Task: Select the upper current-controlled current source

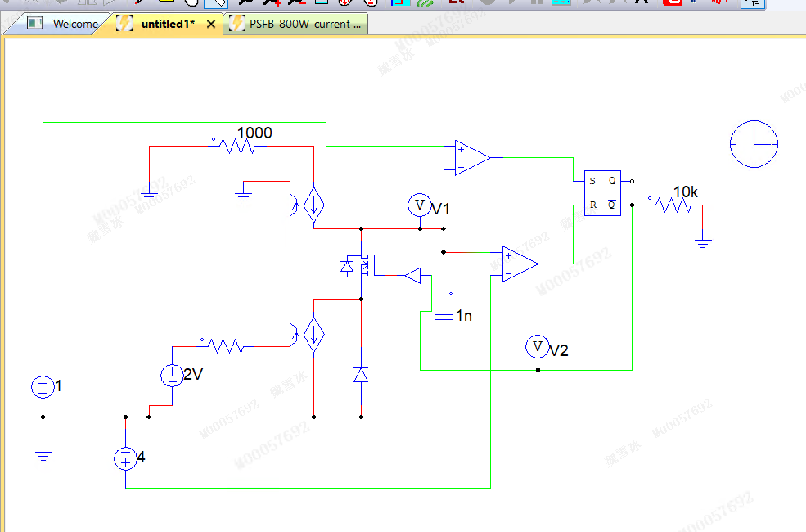Action: tap(313, 205)
